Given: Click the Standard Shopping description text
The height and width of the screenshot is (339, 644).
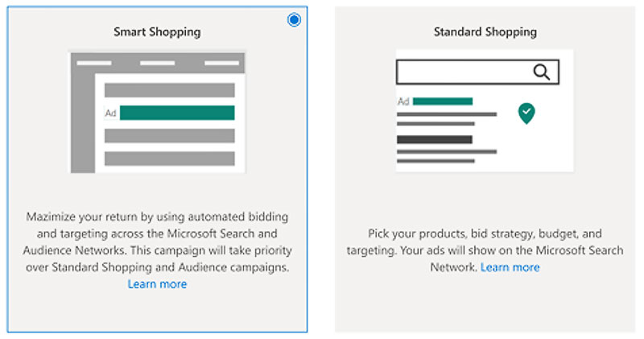Looking at the screenshot, I should coord(485,250).
